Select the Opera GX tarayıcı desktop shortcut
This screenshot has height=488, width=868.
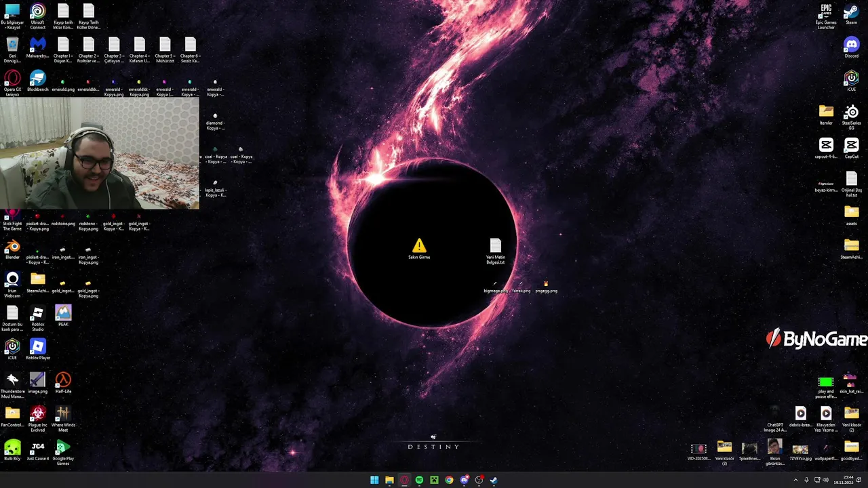tap(12, 83)
